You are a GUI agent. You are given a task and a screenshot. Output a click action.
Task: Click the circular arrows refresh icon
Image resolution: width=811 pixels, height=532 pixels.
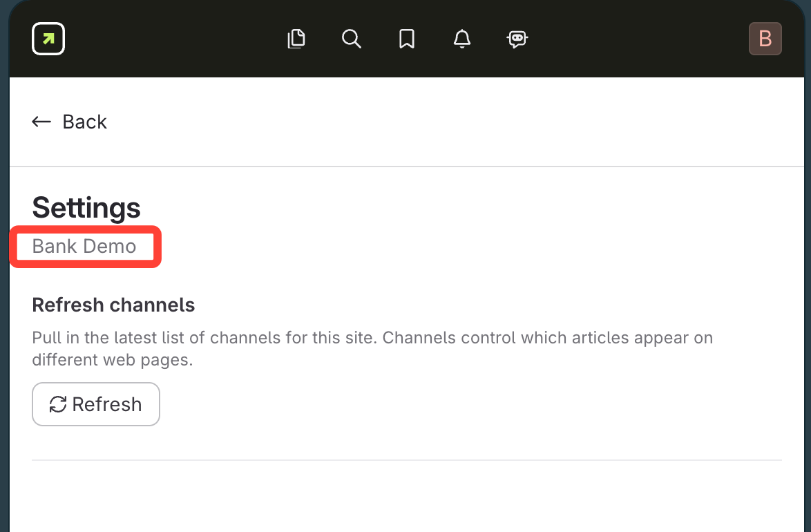[58, 404]
